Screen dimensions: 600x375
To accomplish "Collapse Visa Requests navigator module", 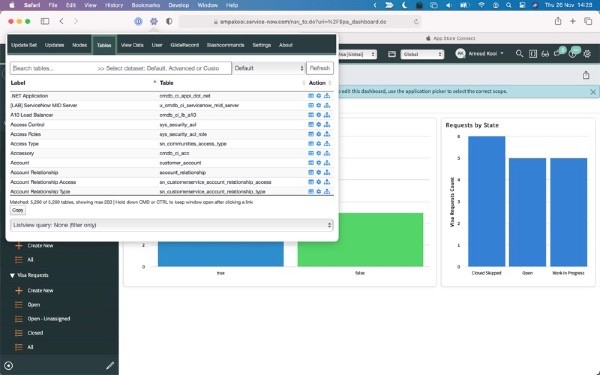I will coord(12,275).
